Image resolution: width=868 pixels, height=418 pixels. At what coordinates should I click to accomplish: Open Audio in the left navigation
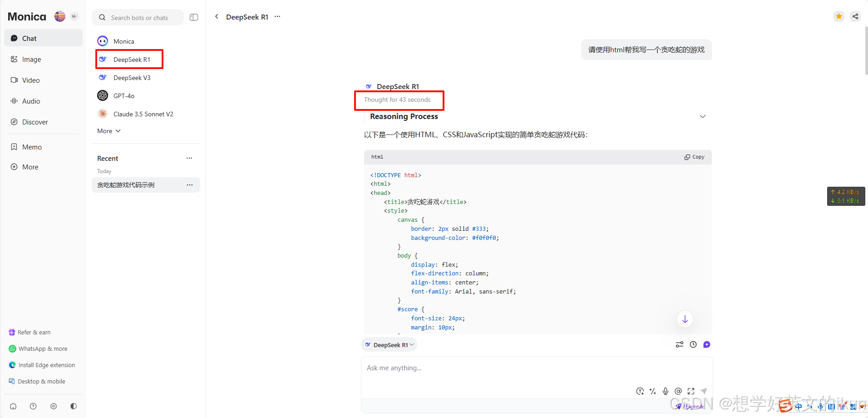[43, 101]
